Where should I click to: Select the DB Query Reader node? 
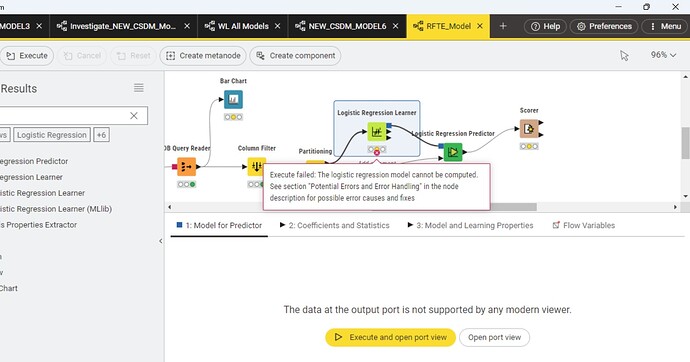pyautogui.click(x=187, y=167)
